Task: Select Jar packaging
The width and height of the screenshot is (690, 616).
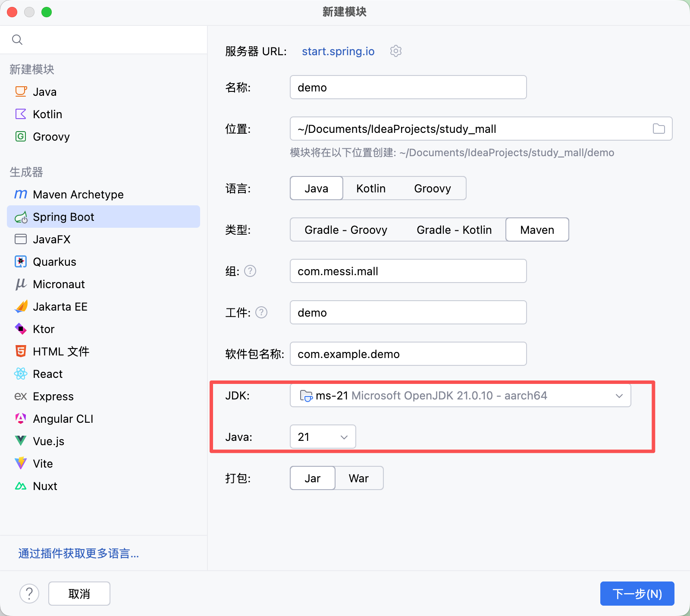Action: (x=313, y=478)
